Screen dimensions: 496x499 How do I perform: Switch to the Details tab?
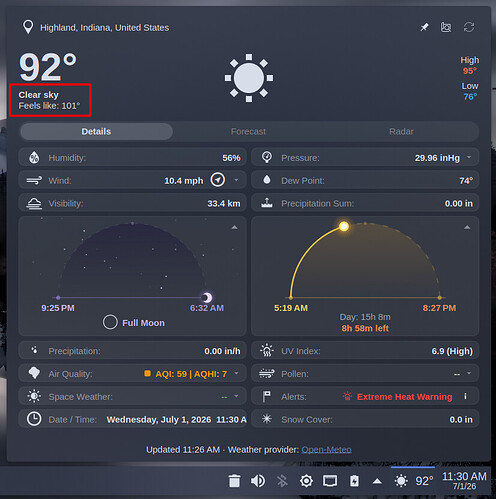coord(96,131)
